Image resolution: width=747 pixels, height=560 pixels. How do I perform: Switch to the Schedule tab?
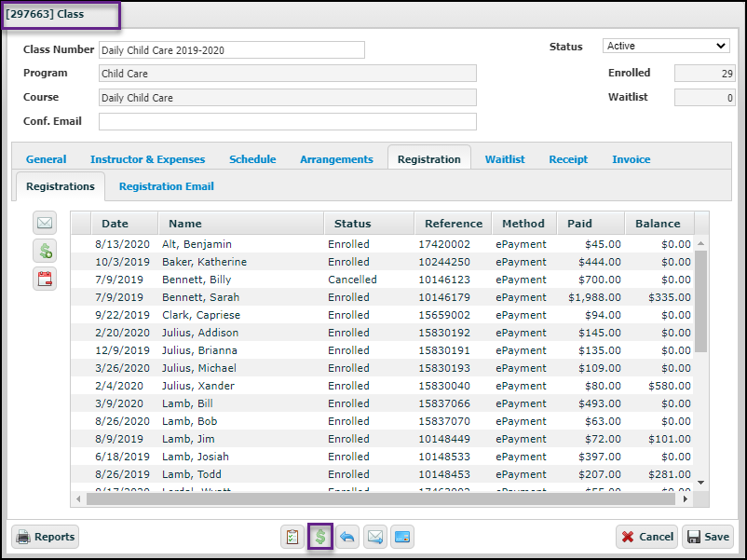[x=252, y=159]
